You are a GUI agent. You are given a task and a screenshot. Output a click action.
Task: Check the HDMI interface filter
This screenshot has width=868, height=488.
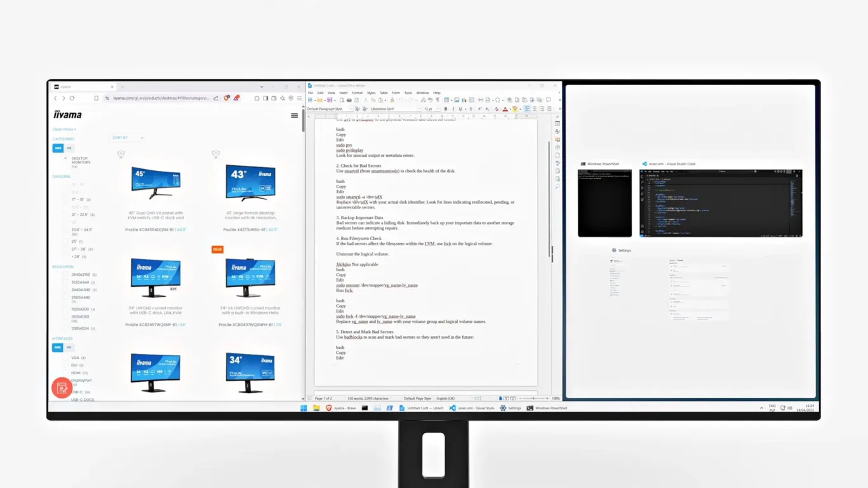tap(65, 373)
